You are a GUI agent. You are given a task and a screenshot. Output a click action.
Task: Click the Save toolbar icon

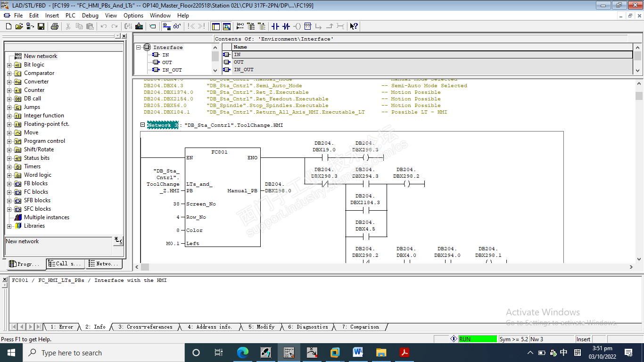(41, 26)
